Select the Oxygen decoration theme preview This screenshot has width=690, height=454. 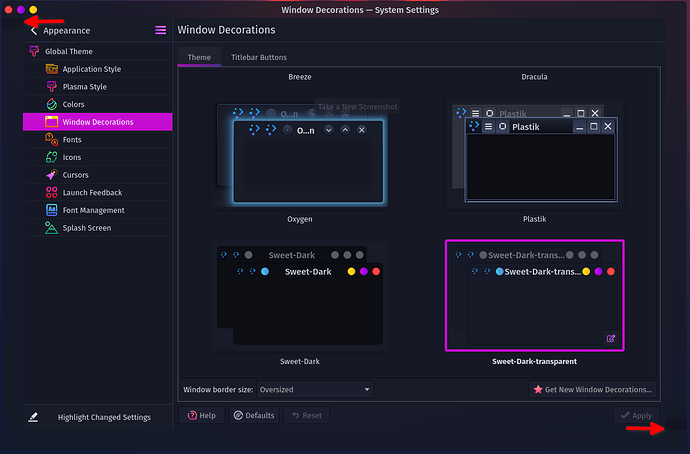[x=300, y=154]
